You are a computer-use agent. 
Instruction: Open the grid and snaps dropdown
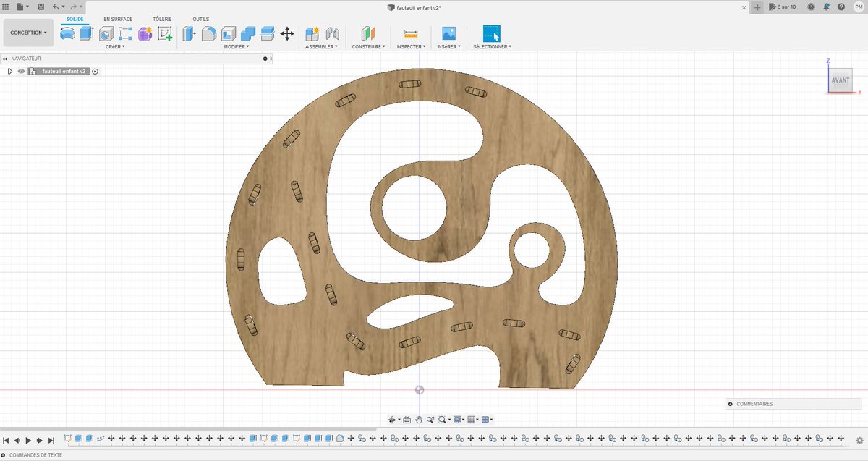pos(472,420)
